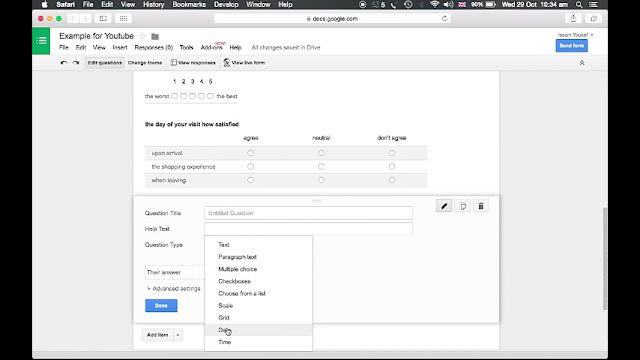Click the Question Title input field

coord(309,213)
